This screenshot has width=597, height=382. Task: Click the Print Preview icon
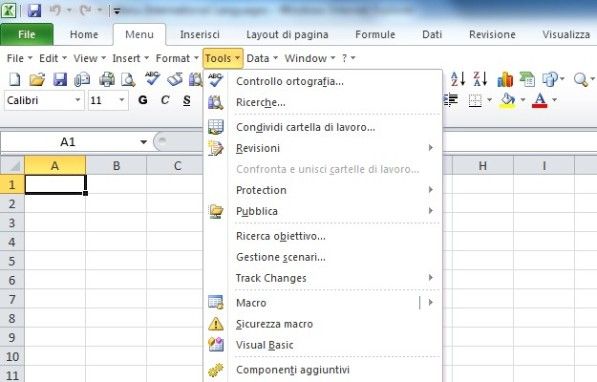128,80
